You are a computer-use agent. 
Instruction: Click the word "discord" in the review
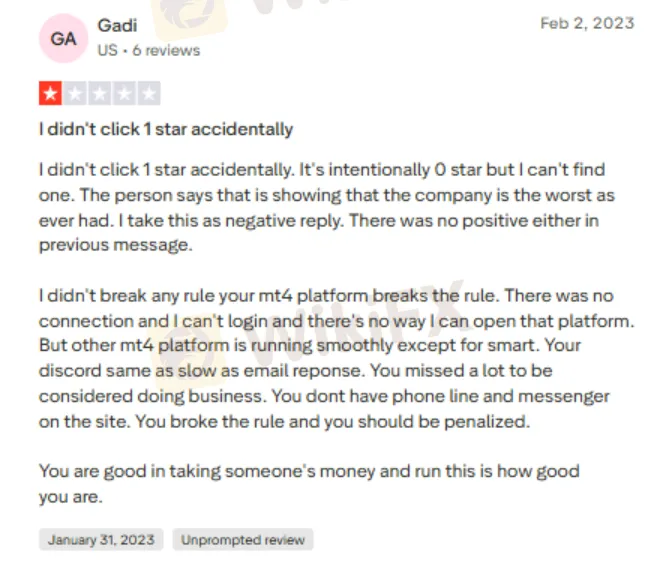coord(68,372)
